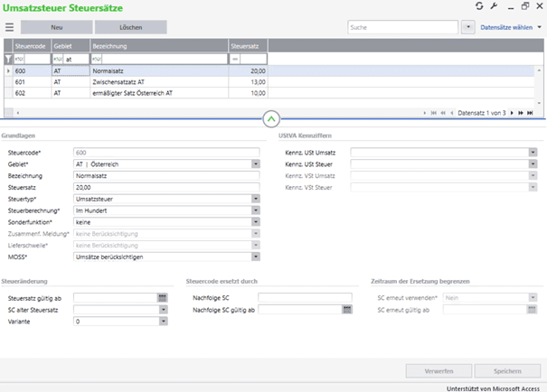This screenshot has height=392, width=547.
Task: Jump to first record in navigator
Action: [434, 113]
